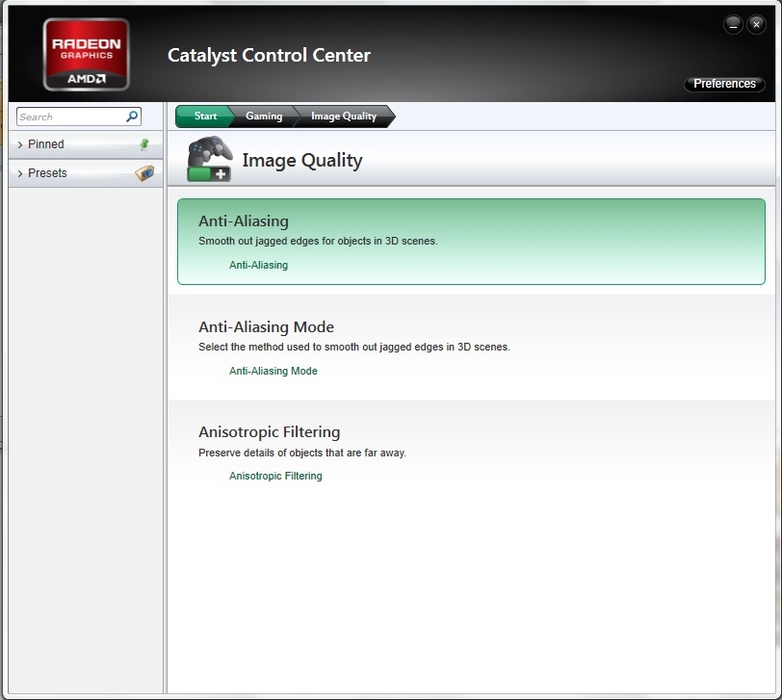
Task: Click 'Smooth out jagged edges for objects' description
Action: click(x=318, y=241)
